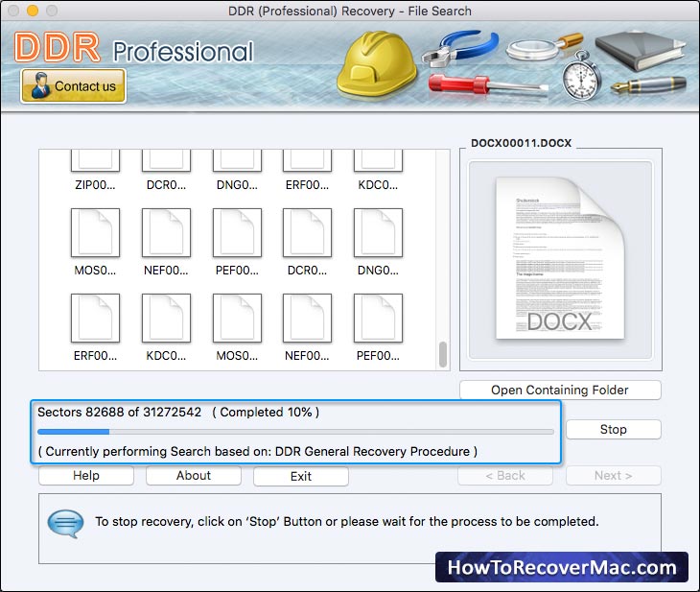Select KDC0... file icon in row ending with PEF00
Viewport: 700px width, 592px height.
pos(166,318)
